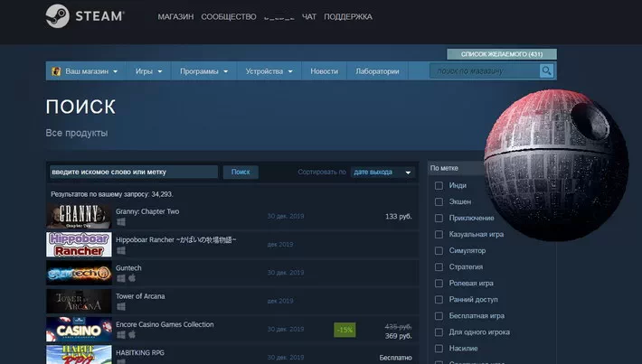Viewport: 642px width, 364px height.
Task: Open the Программы dropdown
Action: click(203, 71)
